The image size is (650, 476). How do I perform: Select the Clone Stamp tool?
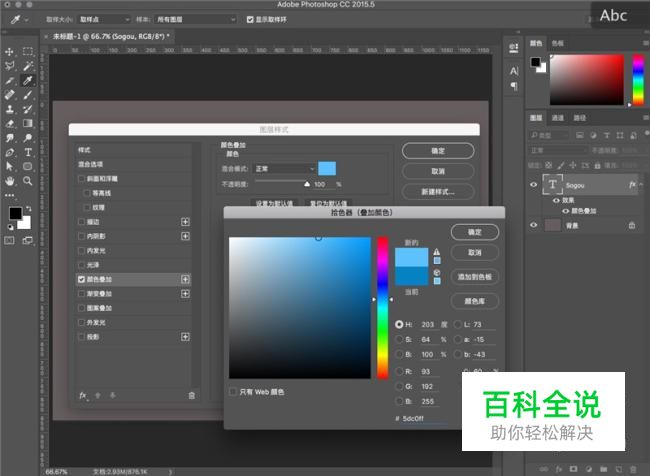point(9,109)
